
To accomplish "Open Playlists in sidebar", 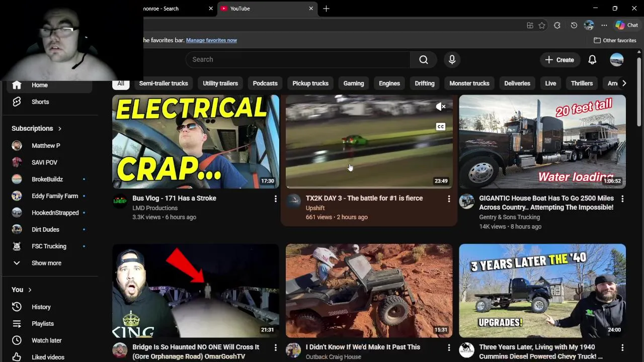I will [49, 324].
